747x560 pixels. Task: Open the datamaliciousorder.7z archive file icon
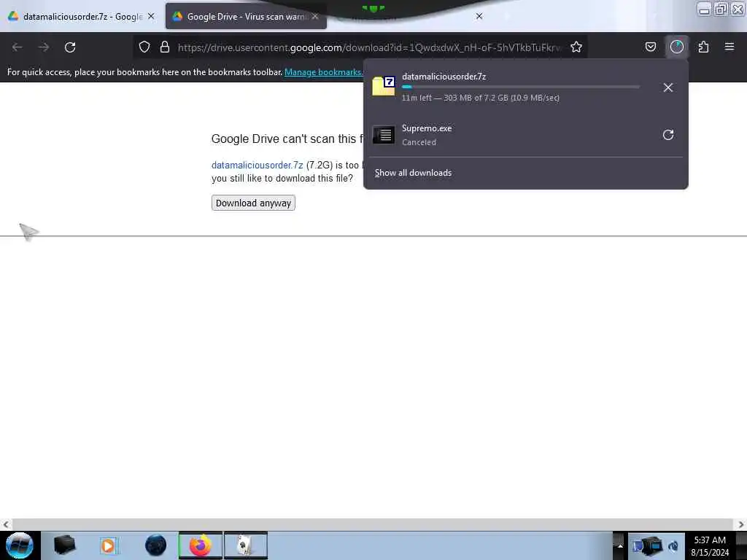coord(384,86)
